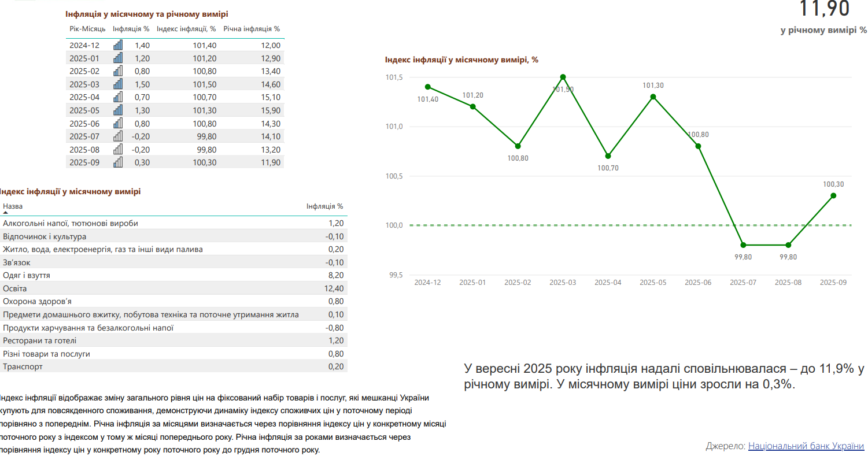The height and width of the screenshot is (456, 868).
Task: Click the bar icon in the 2025-07 row
Action: [118, 136]
